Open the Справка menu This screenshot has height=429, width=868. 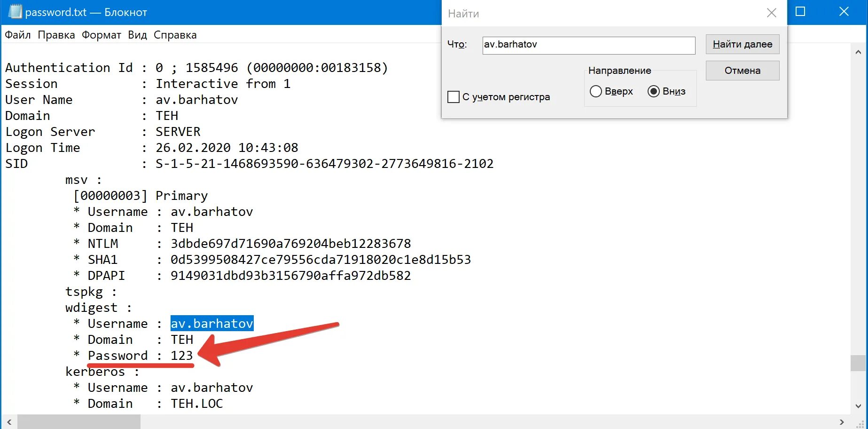click(175, 35)
